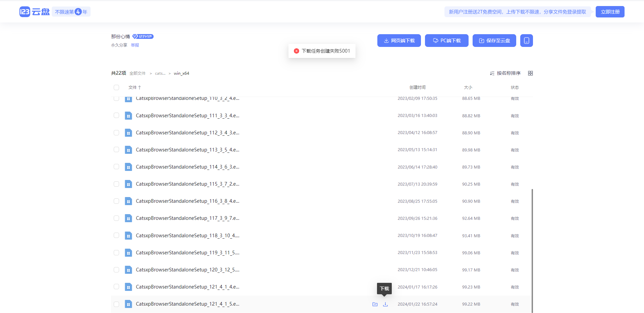
Task: Click the 举报 report link
Action: (135, 45)
